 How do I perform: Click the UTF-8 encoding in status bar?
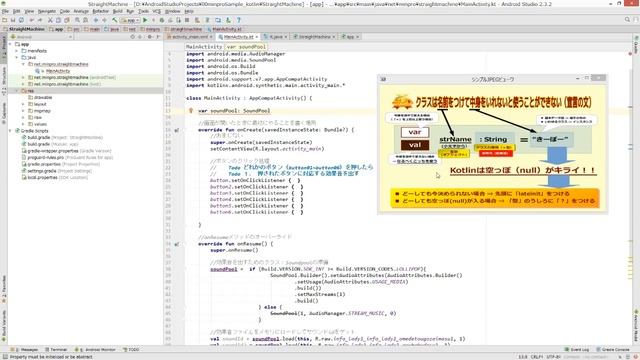[553, 357]
